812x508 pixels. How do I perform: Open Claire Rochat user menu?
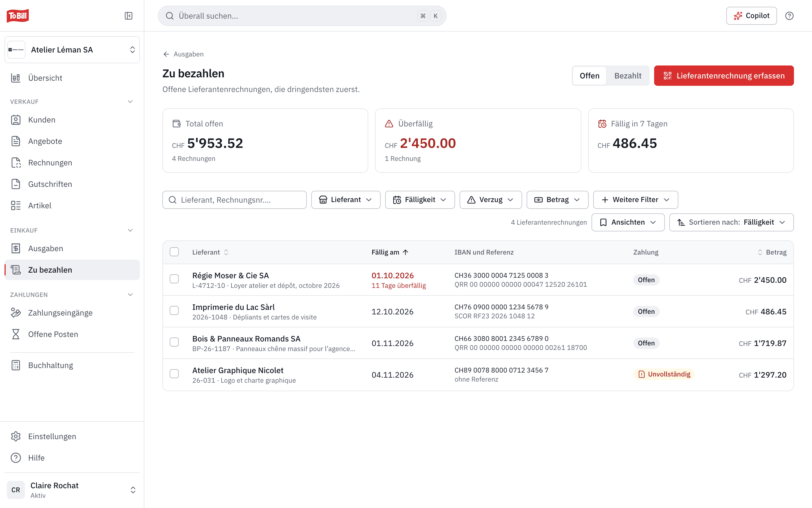[x=72, y=490]
